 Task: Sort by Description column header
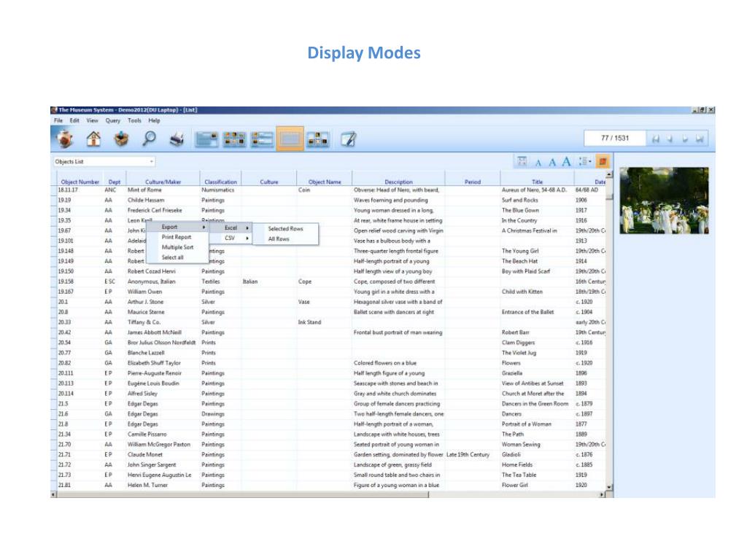[399, 182]
